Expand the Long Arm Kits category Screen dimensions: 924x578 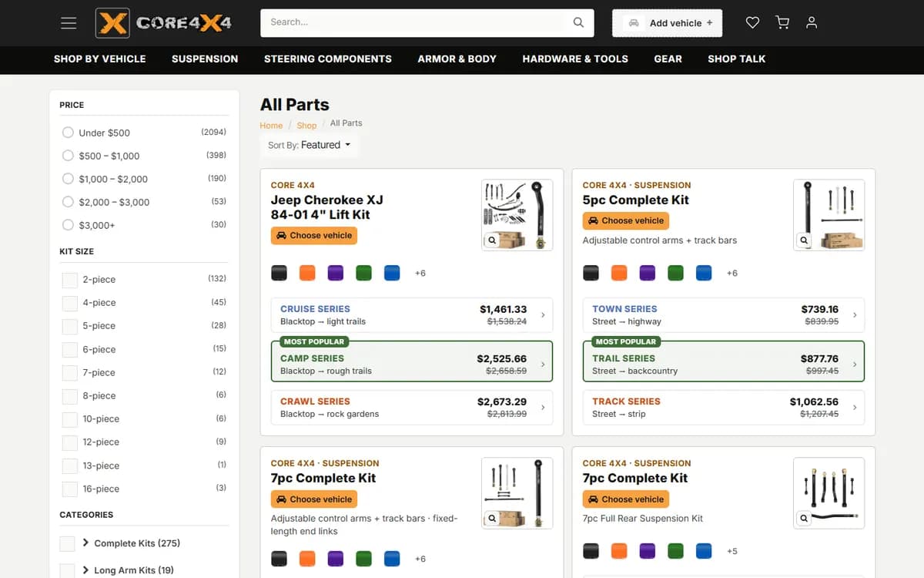(x=86, y=570)
